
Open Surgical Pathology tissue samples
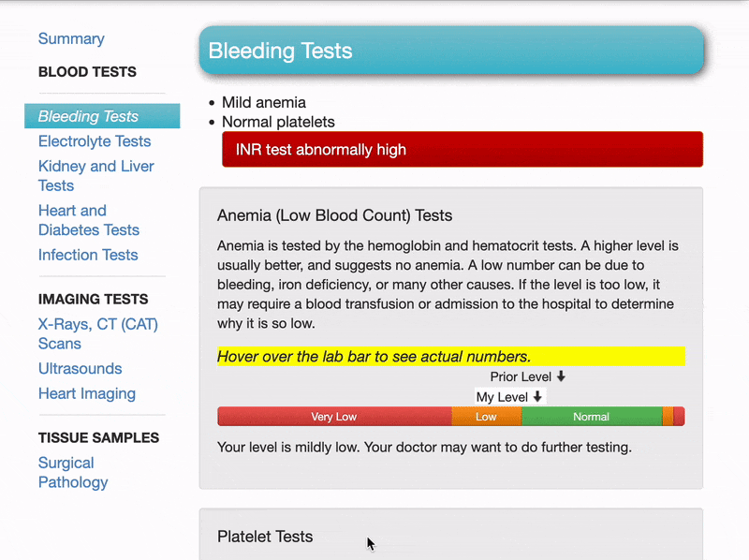click(73, 473)
